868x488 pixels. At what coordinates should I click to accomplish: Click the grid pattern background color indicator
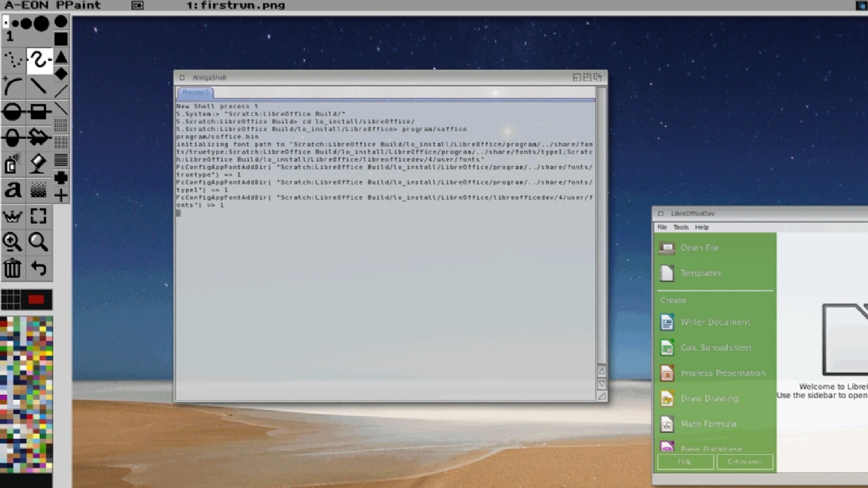[10, 299]
